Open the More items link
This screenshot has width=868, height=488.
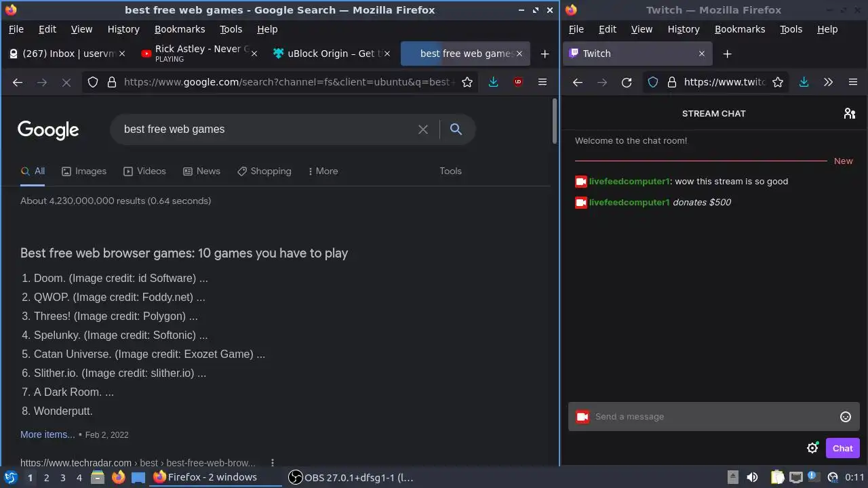point(47,434)
